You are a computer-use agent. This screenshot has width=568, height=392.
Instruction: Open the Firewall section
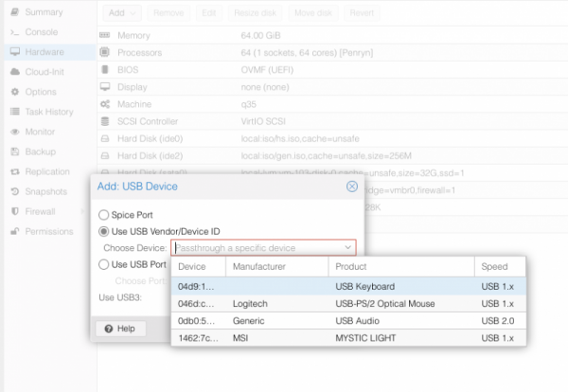(x=40, y=211)
